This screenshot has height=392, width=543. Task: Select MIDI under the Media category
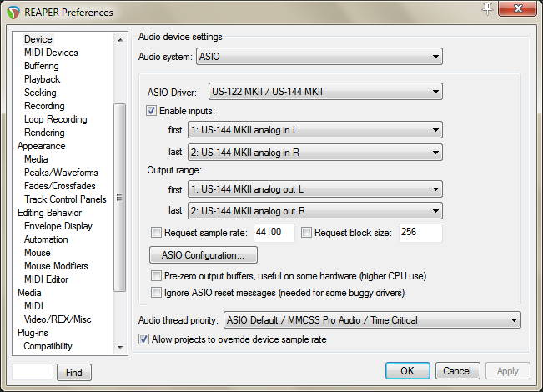pos(33,306)
